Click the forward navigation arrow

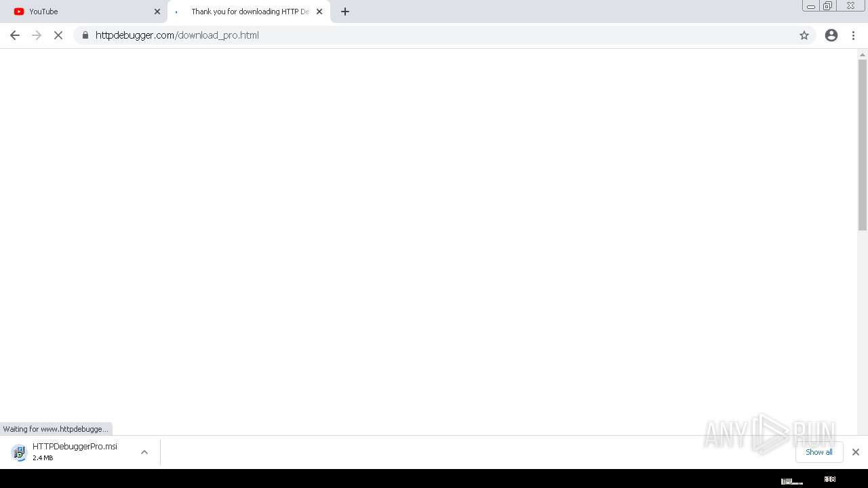click(37, 35)
